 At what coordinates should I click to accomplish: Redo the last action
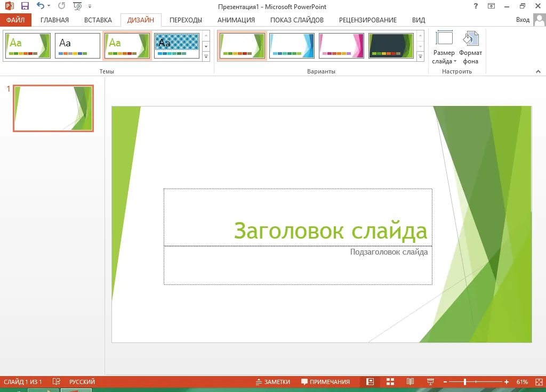(x=62, y=5)
